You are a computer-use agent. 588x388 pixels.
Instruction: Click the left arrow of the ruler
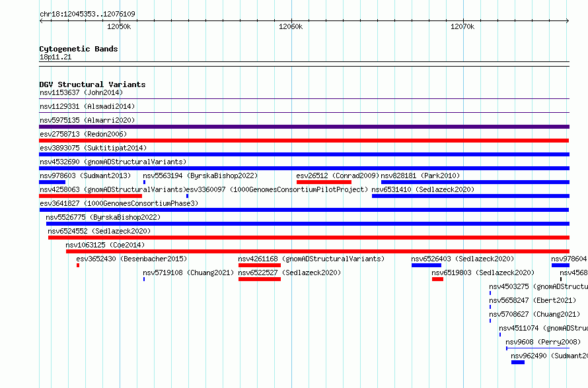[41, 21]
